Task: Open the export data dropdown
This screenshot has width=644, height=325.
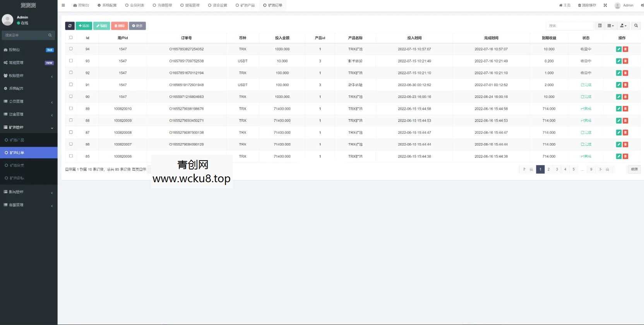Action: click(623, 26)
